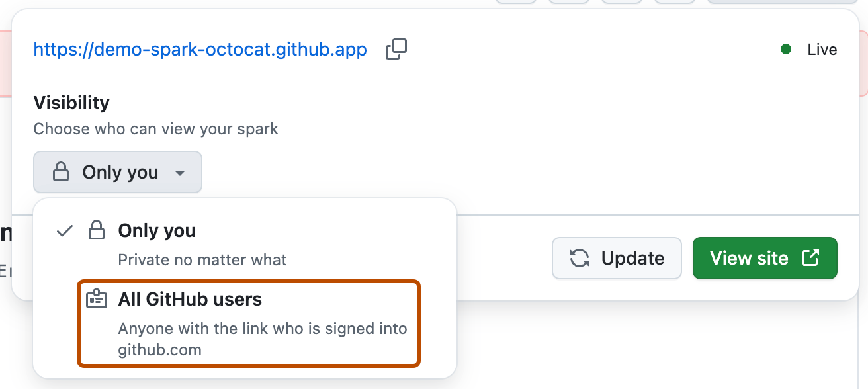Select the All GitHub users visibility option
The width and height of the screenshot is (868, 389).
click(x=248, y=323)
